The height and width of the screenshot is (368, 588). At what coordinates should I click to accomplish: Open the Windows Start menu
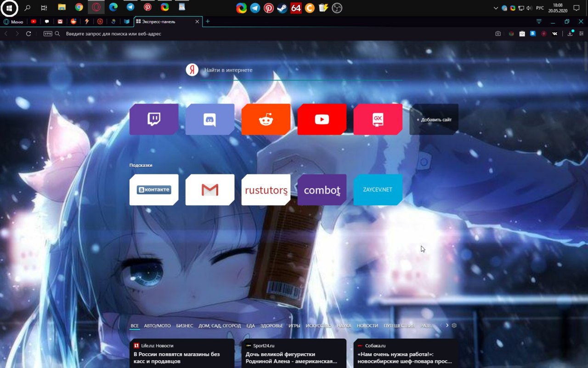coord(9,7)
